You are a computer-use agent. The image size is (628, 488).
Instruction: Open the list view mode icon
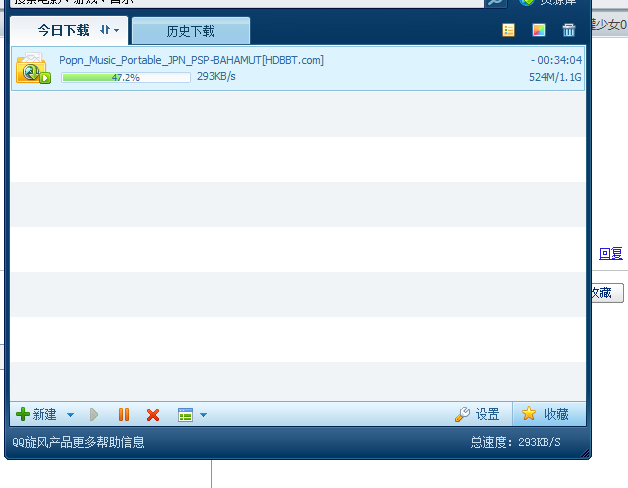coord(185,415)
